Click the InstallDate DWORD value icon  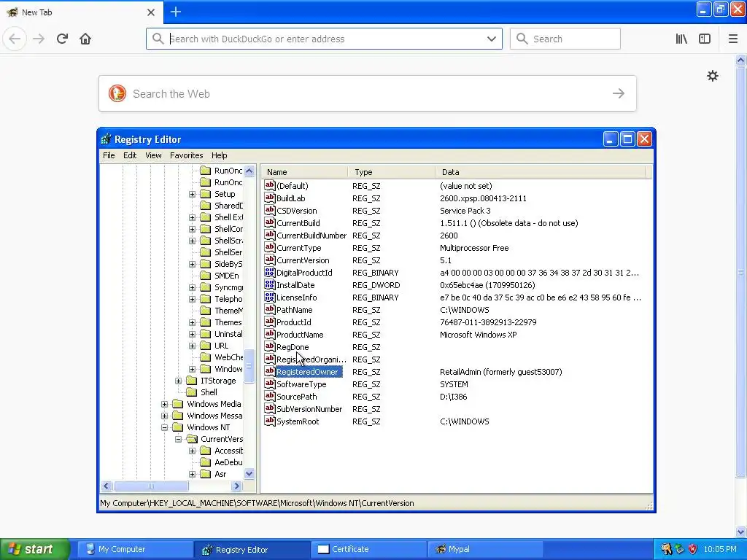[270, 284]
